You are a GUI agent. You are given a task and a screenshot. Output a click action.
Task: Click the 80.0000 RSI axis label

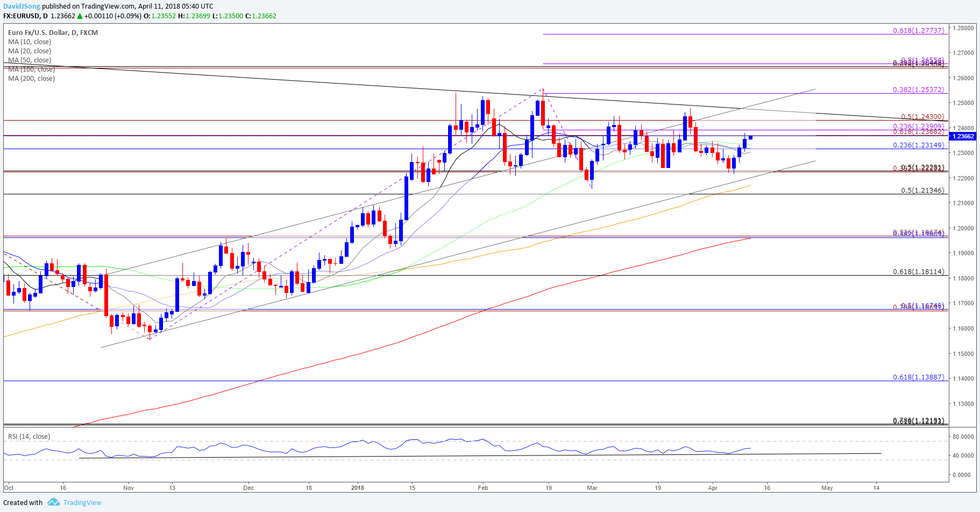tap(962, 437)
